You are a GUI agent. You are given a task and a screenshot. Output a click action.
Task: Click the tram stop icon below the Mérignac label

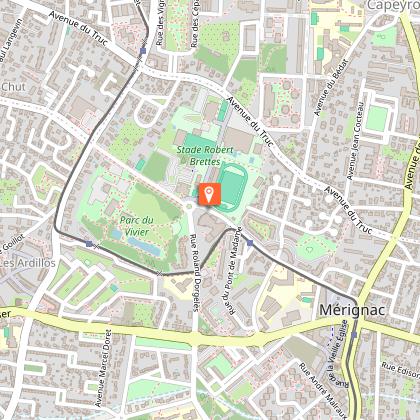(x=354, y=334)
